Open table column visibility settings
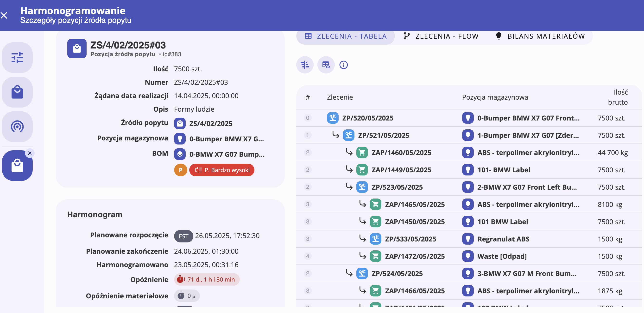The height and width of the screenshot is (313, 644). [x=326, y=65]
